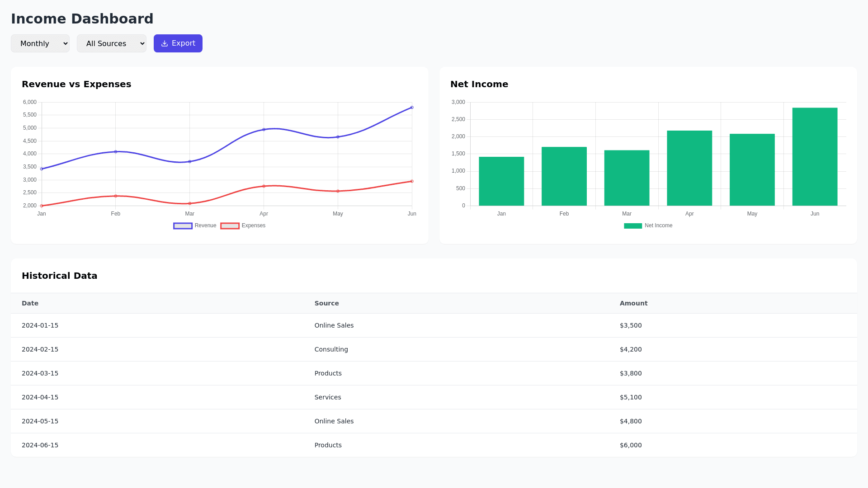Click the $6,000 amount cell
Image resolution: width=868 pixels, height=488 pixels.
[631, 445]
